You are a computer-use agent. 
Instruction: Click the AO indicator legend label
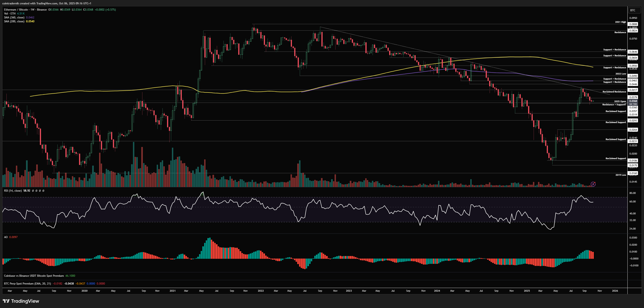point(6,237)
